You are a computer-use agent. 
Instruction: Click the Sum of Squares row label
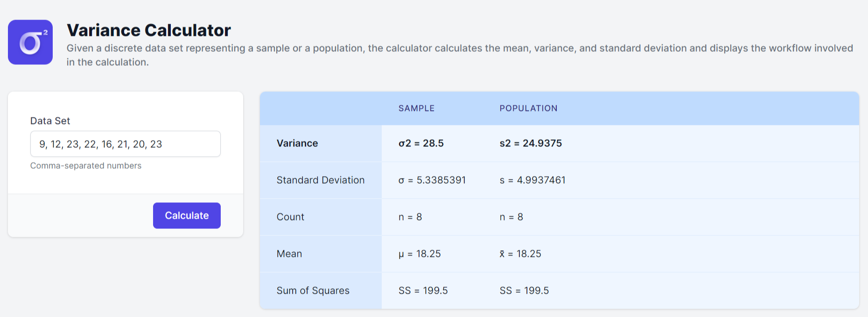pyautogui.click(x=313, y=290)
